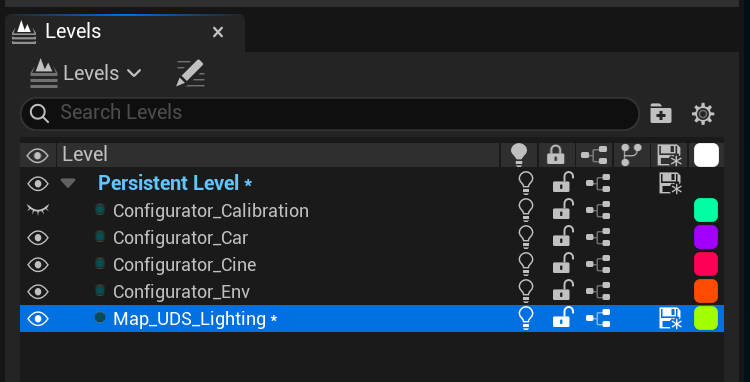Open Kismet blueprint icon for Configurator_Env
750x382 pixels.
pos(598,291)
